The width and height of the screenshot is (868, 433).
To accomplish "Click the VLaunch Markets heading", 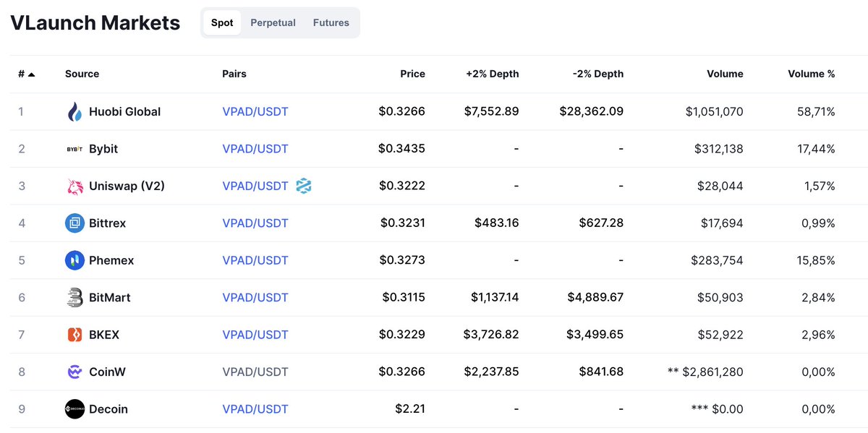I will point(95,22).
